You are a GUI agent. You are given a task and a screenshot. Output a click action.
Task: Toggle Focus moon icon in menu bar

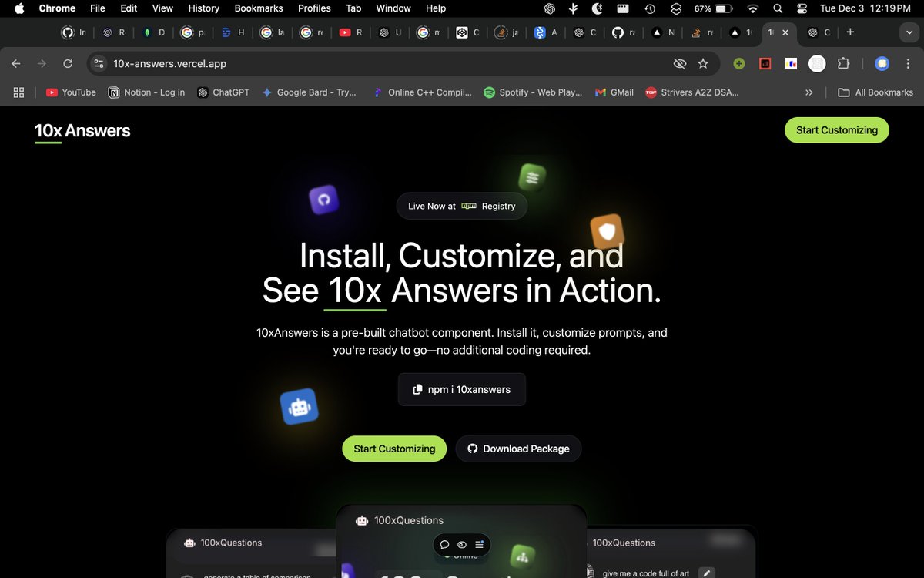coord(598,8)
